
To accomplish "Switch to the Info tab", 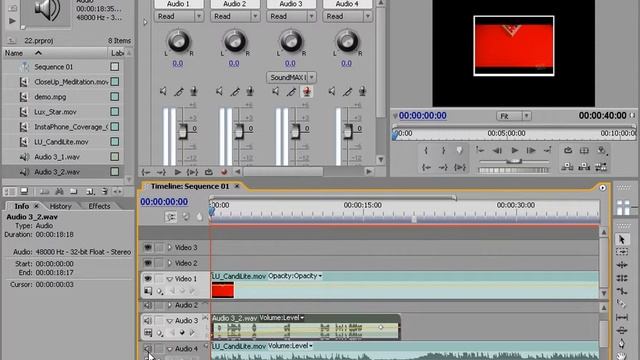I will coord(22,206).
